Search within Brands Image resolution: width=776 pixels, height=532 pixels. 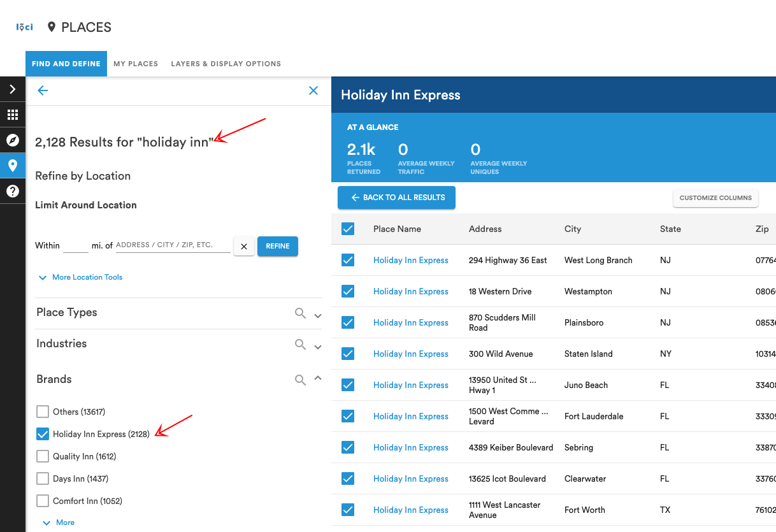click(300, 380)
